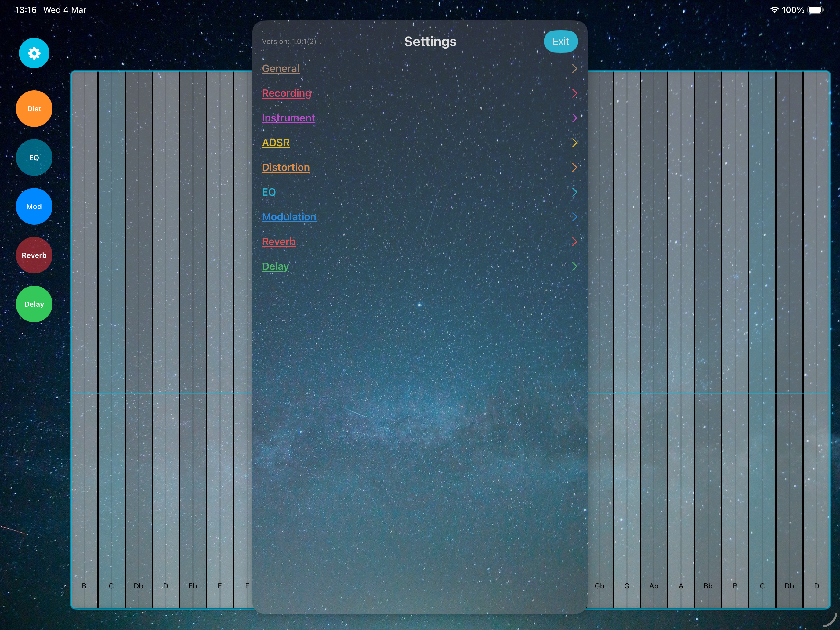Image resolution: width=840 pixels, height=630 pixels.
Task: Expand the ADSR row chevron
Action: click(574, 143)
